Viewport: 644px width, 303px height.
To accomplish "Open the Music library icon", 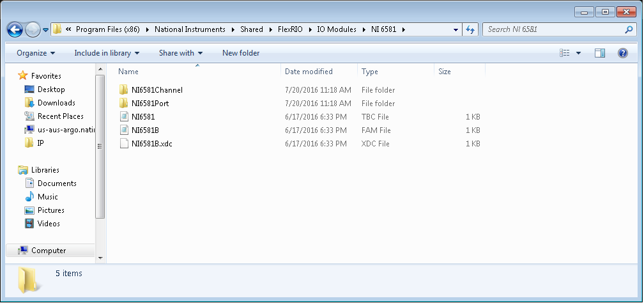I will point(29,197).
